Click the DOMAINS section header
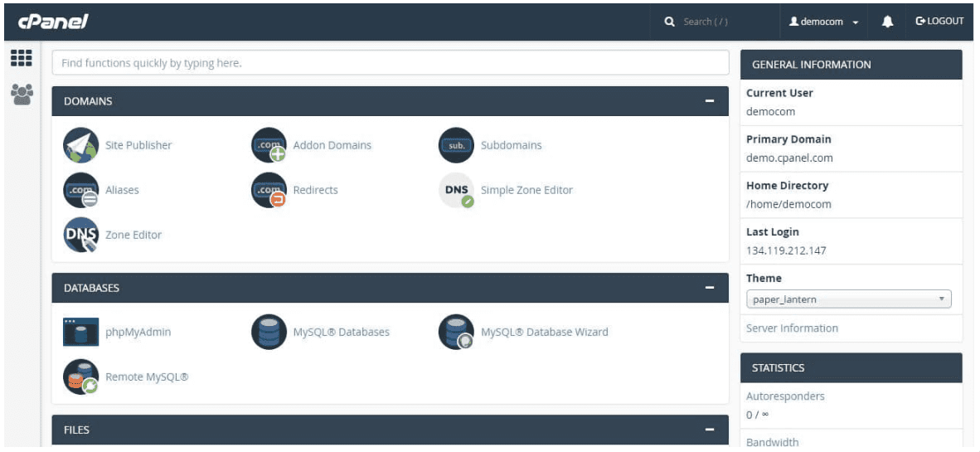The height and width of the screenshot is (452, 980). [x=390, y=101]
